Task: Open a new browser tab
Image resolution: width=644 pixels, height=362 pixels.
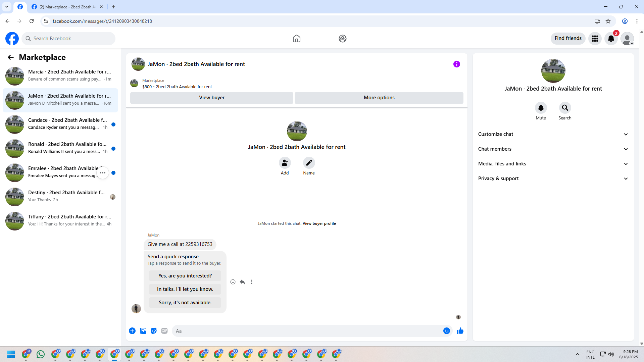Action: pyautogui.click(x=113, y=7)
